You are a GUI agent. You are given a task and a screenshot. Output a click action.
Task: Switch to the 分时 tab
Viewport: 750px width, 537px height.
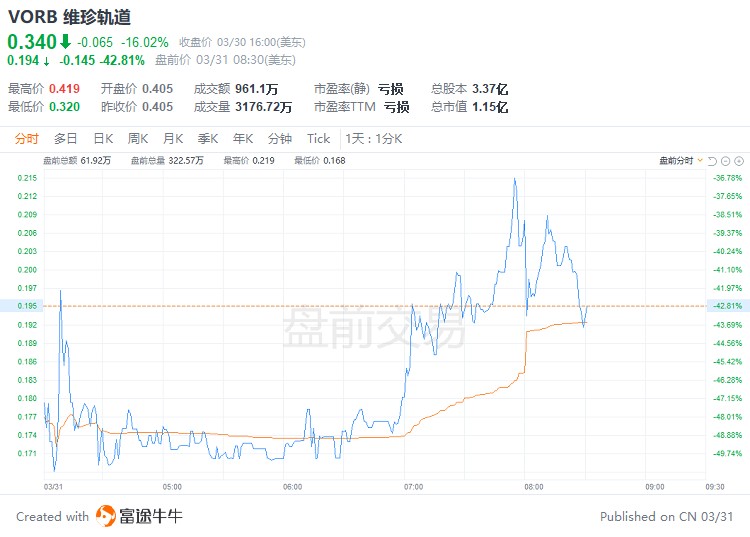(x=27, y=139)
